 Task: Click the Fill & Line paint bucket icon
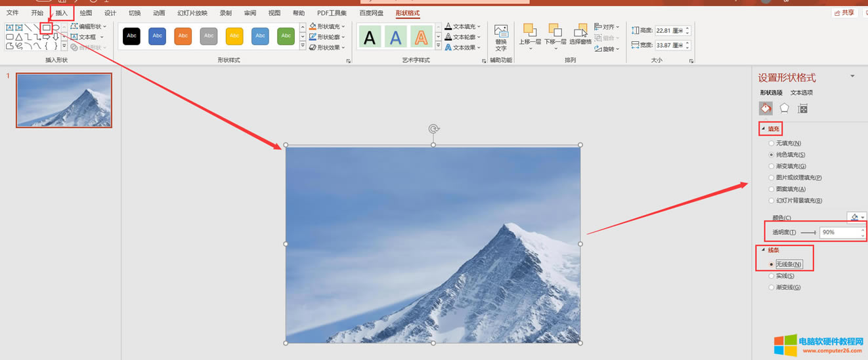[x=766, y=108]
